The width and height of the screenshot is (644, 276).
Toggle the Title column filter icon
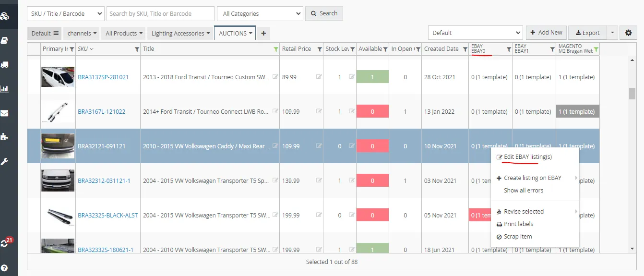[275, 49]
